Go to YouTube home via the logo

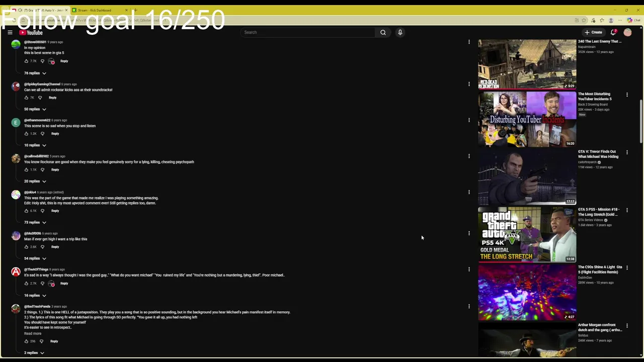point(31,33)
